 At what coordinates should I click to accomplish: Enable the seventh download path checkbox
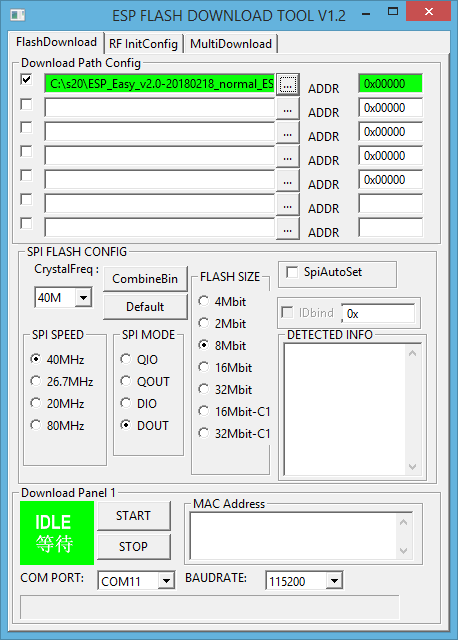tap(26, 224)
